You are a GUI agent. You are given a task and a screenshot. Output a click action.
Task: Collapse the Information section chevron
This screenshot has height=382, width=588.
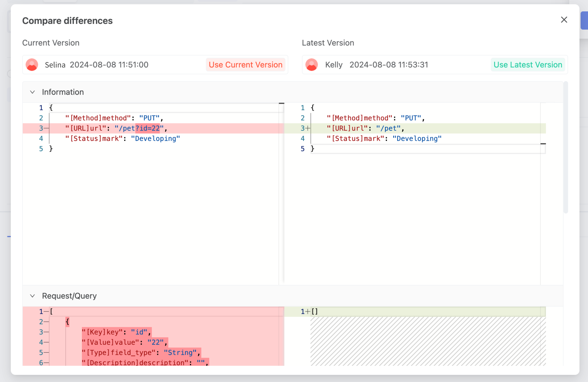pos(32,92)
